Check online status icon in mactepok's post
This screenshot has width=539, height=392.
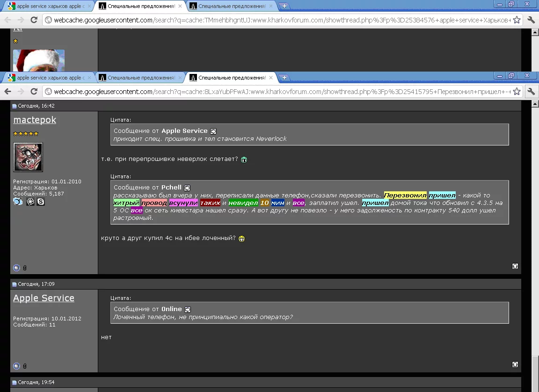point(16,268)
